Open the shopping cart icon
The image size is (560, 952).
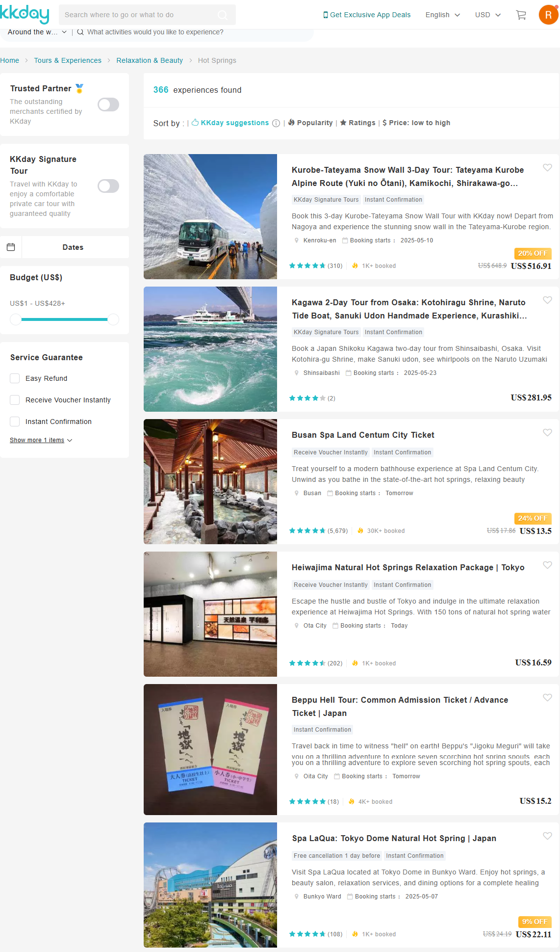pyautogui.click(x=521, y=15)
